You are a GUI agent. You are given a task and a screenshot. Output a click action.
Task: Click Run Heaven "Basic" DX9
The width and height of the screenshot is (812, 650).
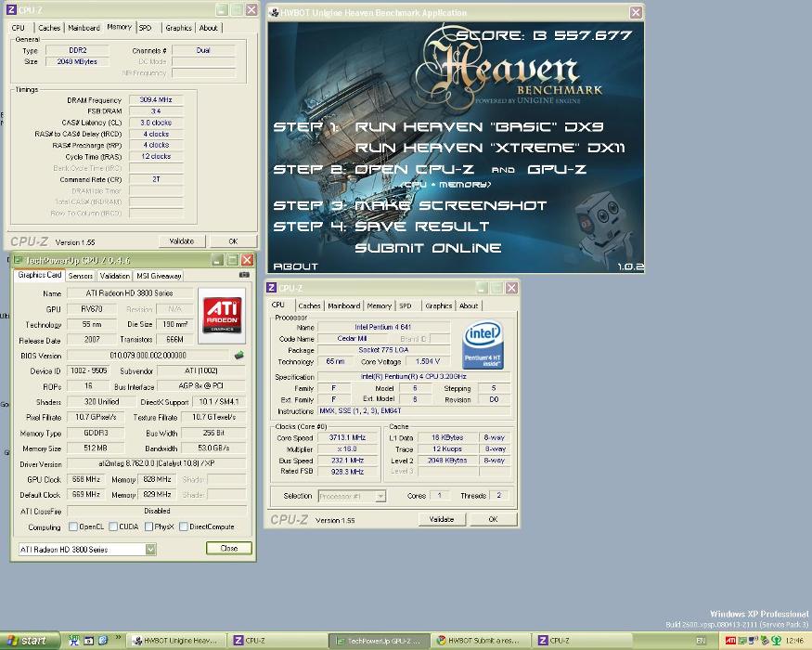479,127
